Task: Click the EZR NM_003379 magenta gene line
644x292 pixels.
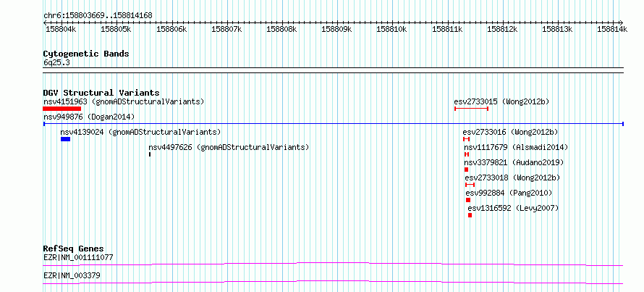Action: 333,282
